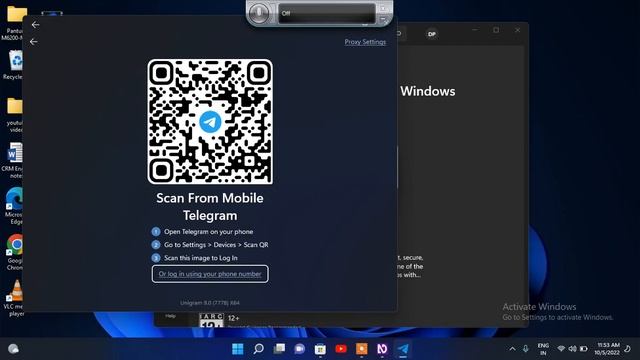Expand the hidden system tray icons chevron
The height and width of the screenshot is (360, 640).
pyautogui.click(x=512, y=349)
